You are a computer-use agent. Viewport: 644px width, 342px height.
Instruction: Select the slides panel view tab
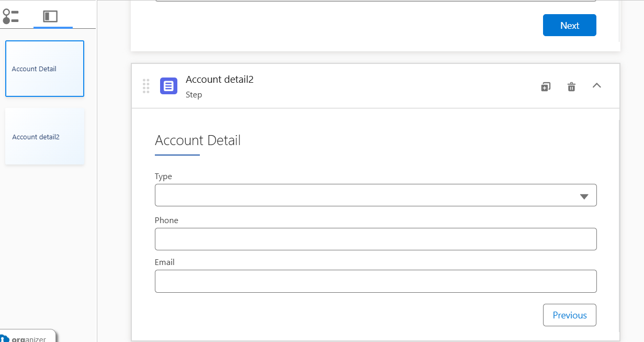(50, 17)
